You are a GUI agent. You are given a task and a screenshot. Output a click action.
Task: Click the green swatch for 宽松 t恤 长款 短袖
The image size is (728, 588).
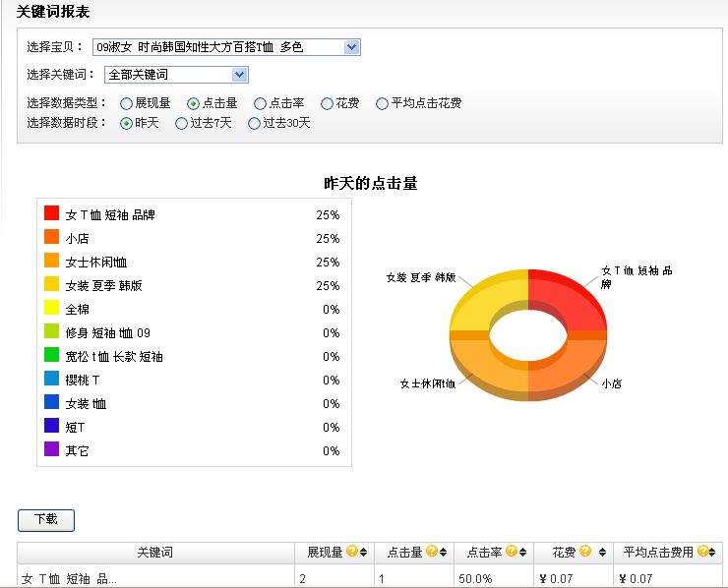pos(52,355)
